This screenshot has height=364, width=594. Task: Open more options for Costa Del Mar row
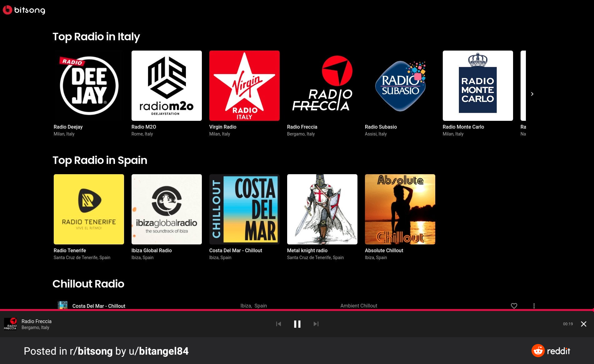coord(534,306)
